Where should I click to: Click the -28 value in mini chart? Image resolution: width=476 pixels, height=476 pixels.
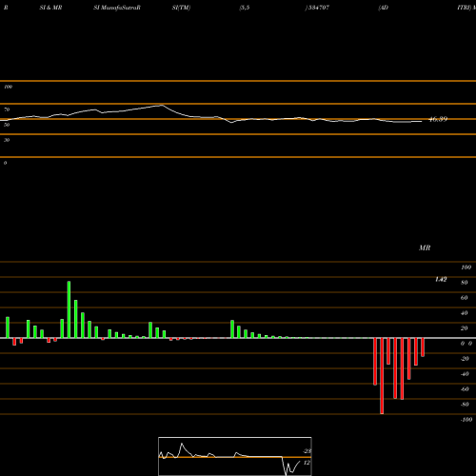[x=307, y=451]
